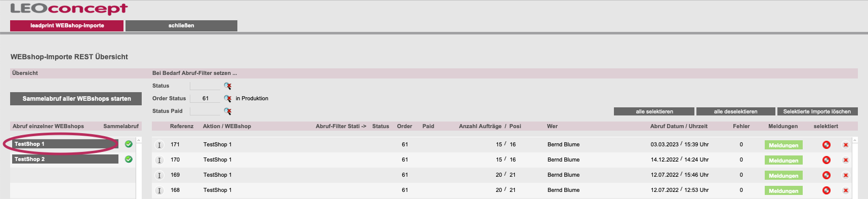Toggle Sammelabruf checkmark for TestShop 2

tap(129, 159)
